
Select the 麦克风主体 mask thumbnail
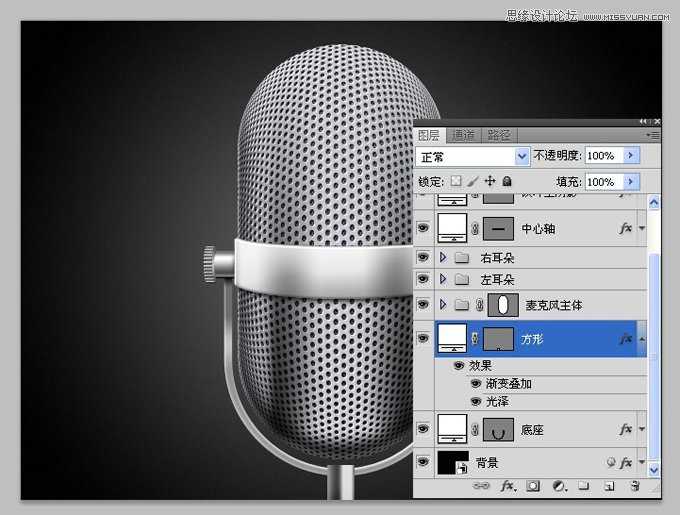click(x=503, y=305)
